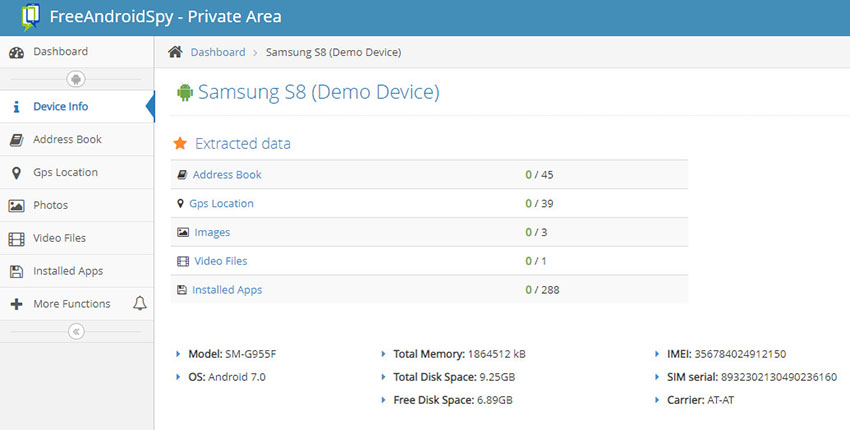The height and width of the screenshot is (430, 850).
Task: Click the Video Files film icon in sidebar
Action: click(x=16, y=239)
